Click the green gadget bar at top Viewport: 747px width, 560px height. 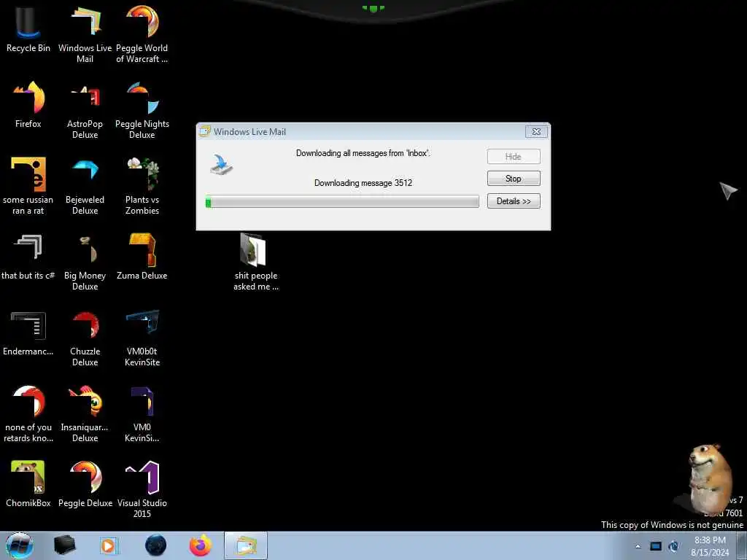[373, 8]
